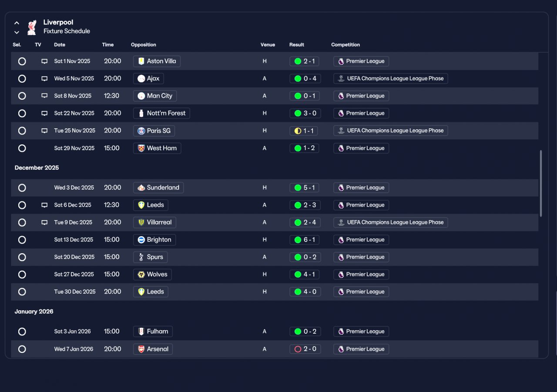
Task: Click the down chevron beside Fixture Schedule
Action: click(x=17, y=32)
